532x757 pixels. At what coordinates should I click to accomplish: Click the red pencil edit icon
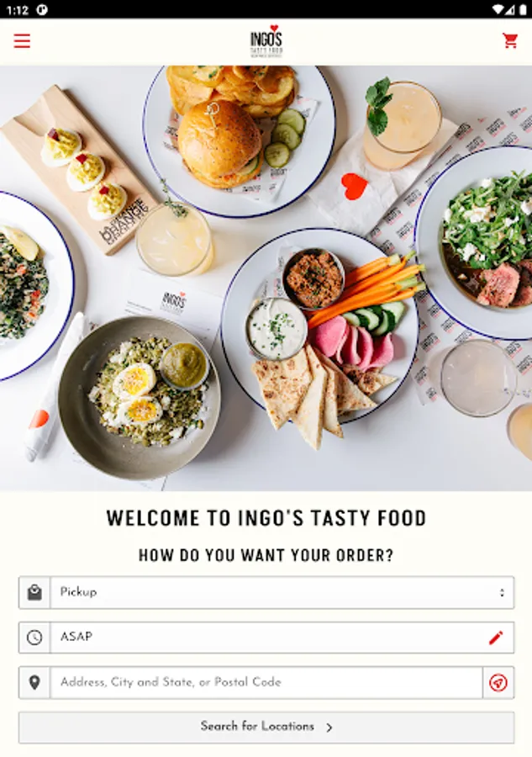496,638
